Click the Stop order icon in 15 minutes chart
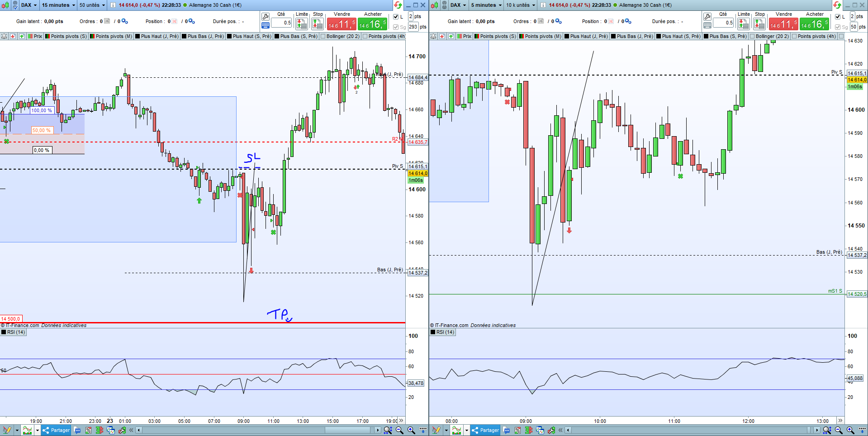The width and height of the screenshot is (868, 436). [x=318, y=24]
